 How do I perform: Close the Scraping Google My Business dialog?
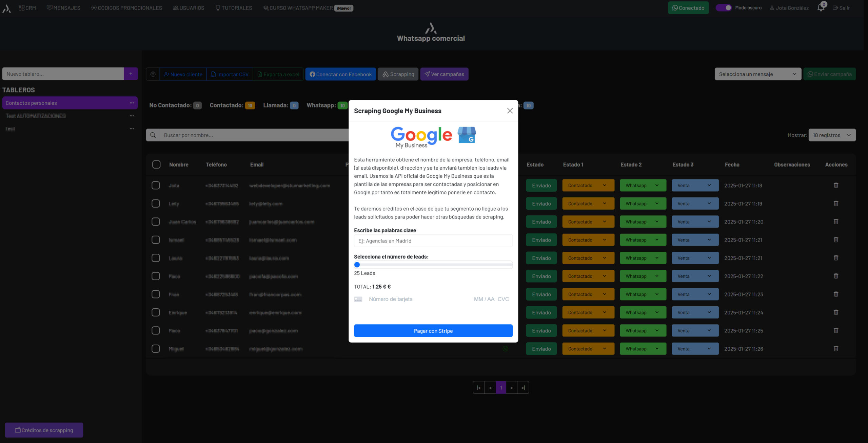click(510, 111)
